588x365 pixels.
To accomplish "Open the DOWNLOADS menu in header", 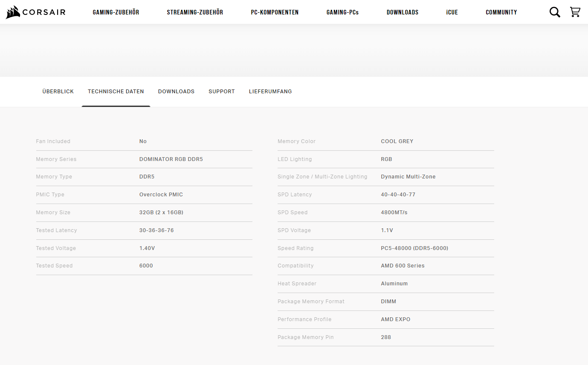I will pos(403,12).
